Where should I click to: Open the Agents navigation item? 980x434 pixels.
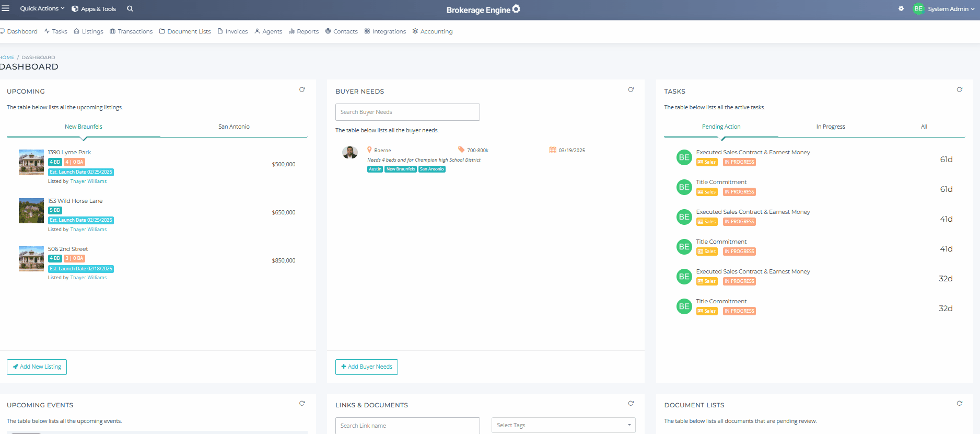tap(269, 31)
